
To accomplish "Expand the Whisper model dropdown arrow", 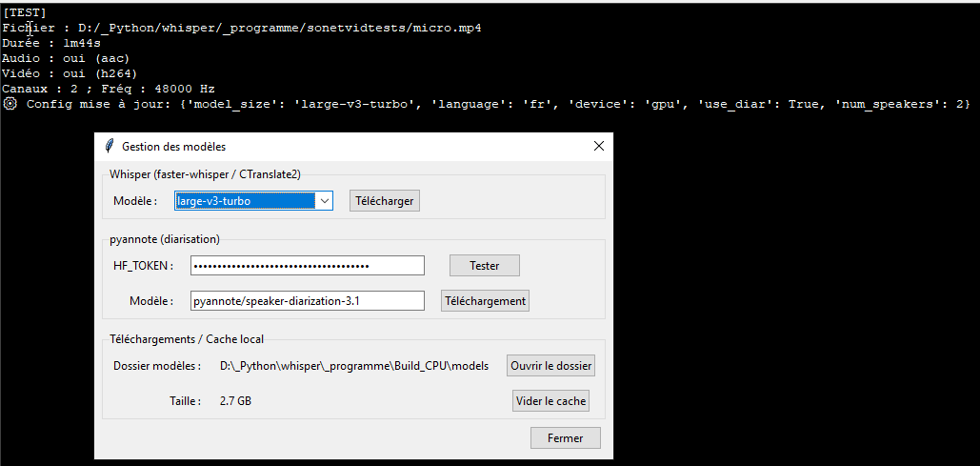I will [x=324, y=201].
